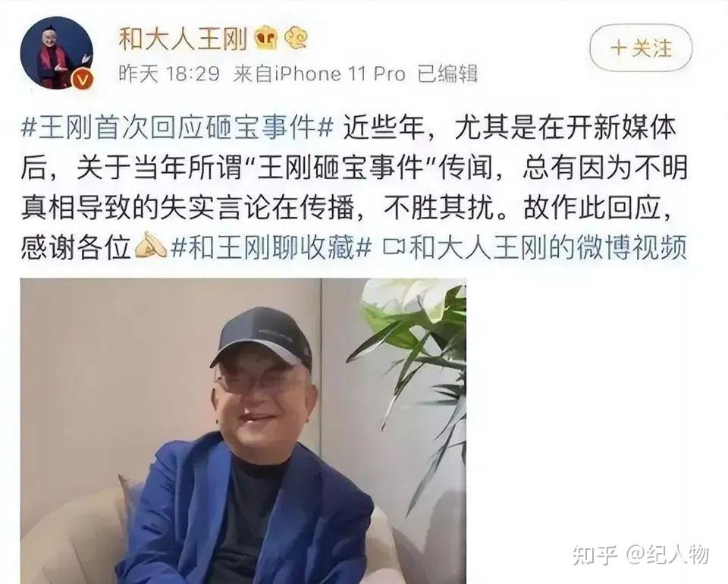Click the 已编辑 edited label
This screenshot has width=728, height=584.
[447, 74]
